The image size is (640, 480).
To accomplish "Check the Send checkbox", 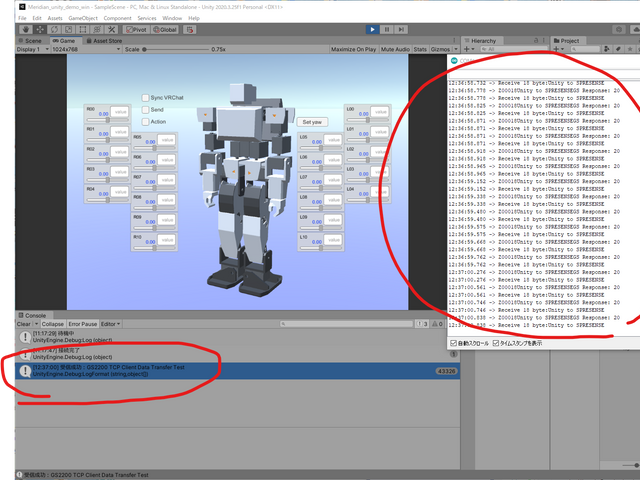I will point(144,110).
